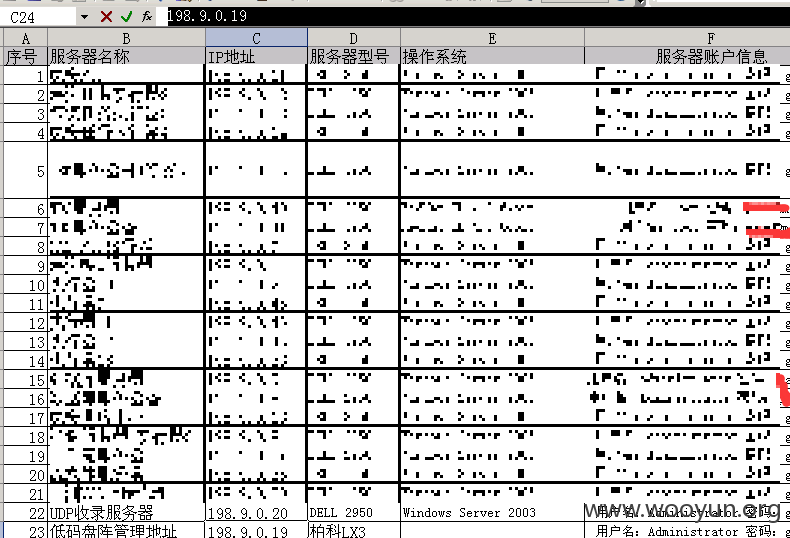Select the 柏科LX3 model cell
This screenshot has width=790, height=538.
point(354,530)
